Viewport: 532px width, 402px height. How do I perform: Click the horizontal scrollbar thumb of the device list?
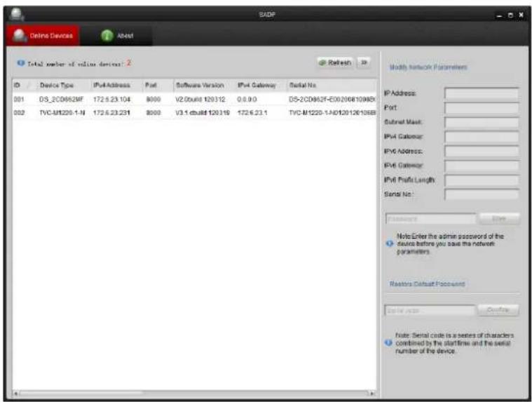coord(81,394)
